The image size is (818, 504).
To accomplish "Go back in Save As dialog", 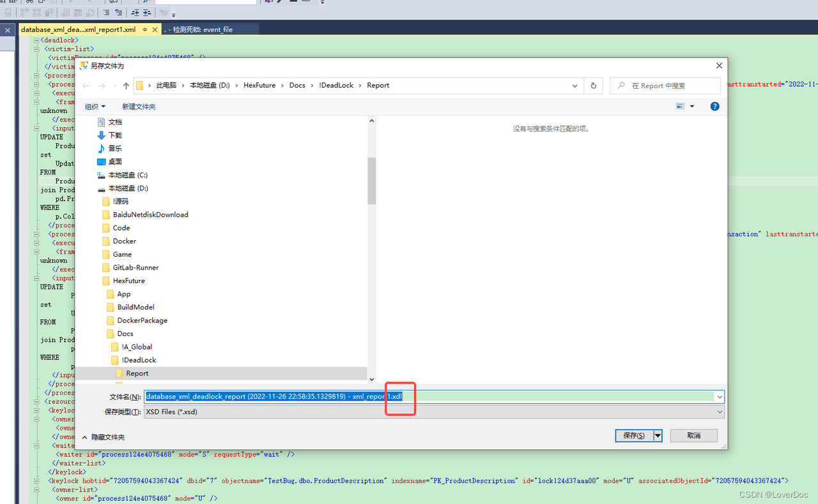I will (86, 86).
